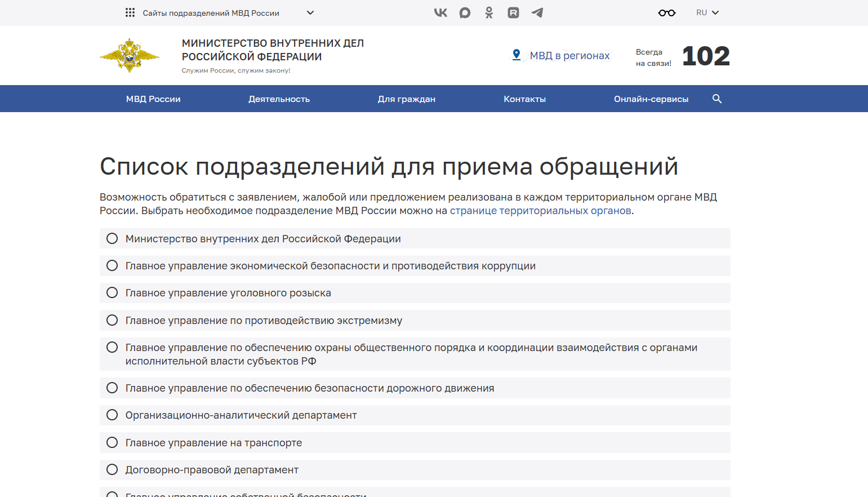Select Договорно-правовой департамент radio option
The height and width of the screenshot is (497, 868).
click(x=112, y=469)
